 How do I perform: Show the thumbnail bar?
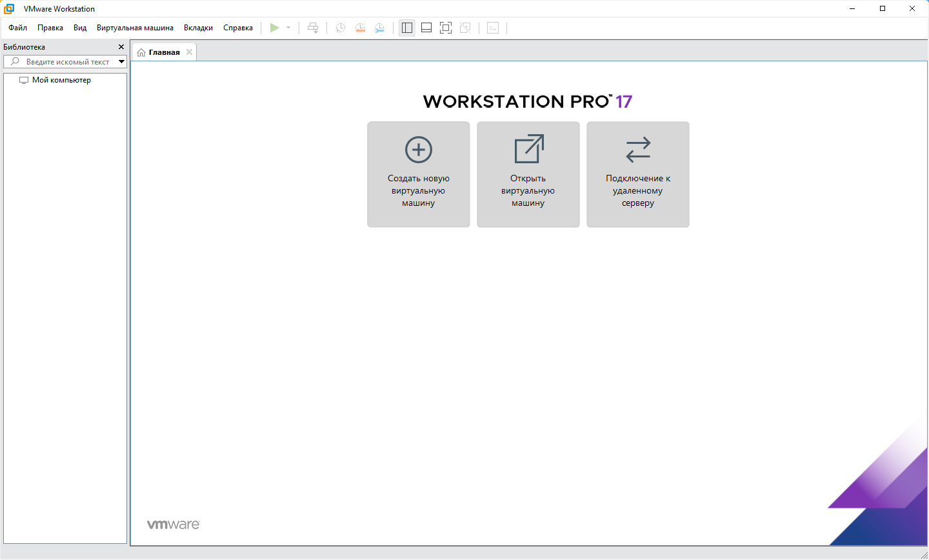tap(426, 27)
